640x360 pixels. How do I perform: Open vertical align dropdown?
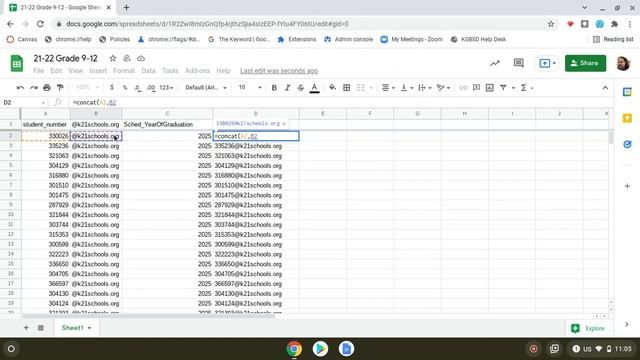(x=407, y=88)
